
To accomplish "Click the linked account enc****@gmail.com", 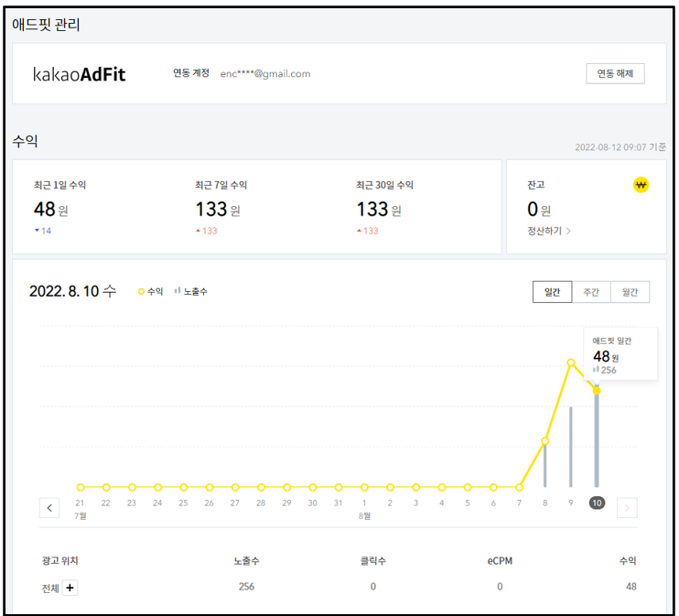I will tap(265, 73).
